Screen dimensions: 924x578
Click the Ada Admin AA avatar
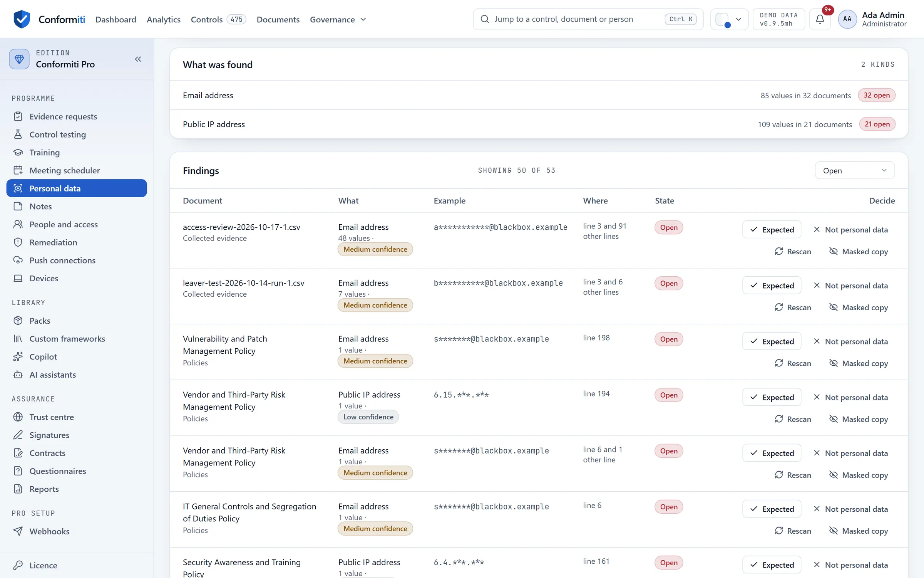point(847,19)
